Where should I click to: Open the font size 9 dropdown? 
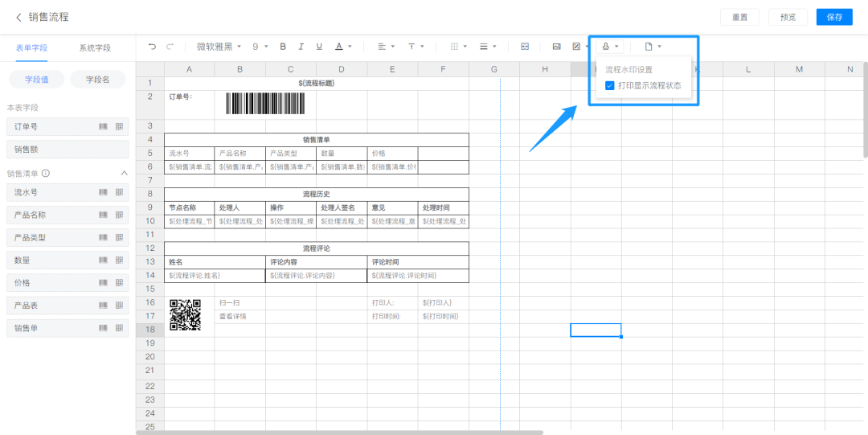pyautogui.click(x=260, y=47)
